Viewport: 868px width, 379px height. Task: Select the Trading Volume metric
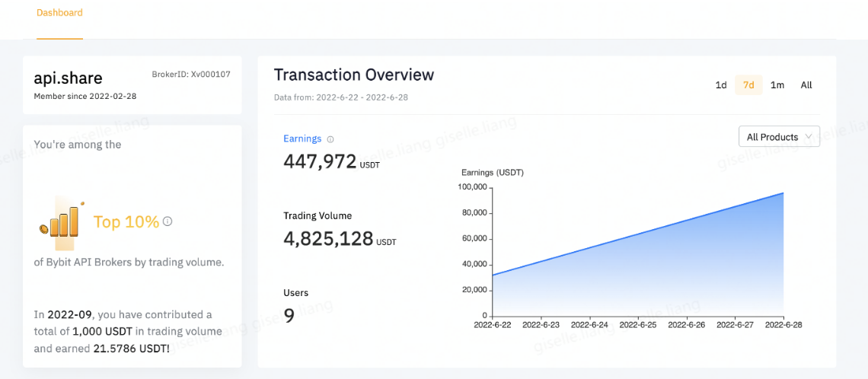coord(318,216)
